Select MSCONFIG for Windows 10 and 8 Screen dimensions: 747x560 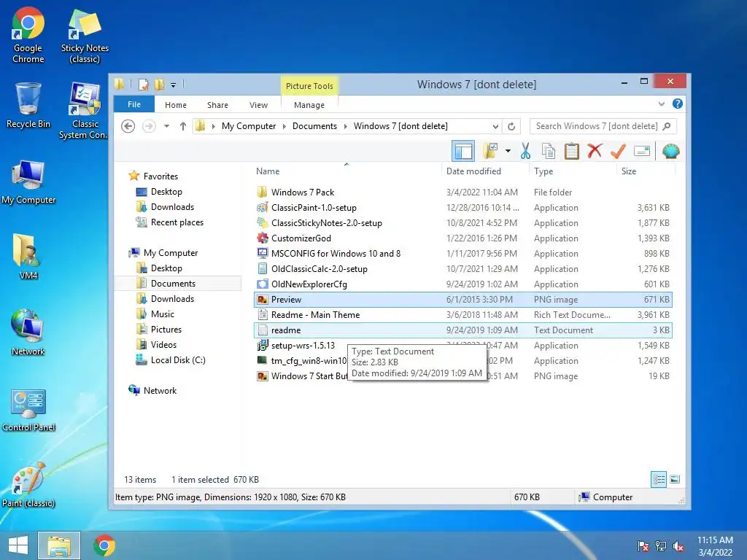point(463,253)
